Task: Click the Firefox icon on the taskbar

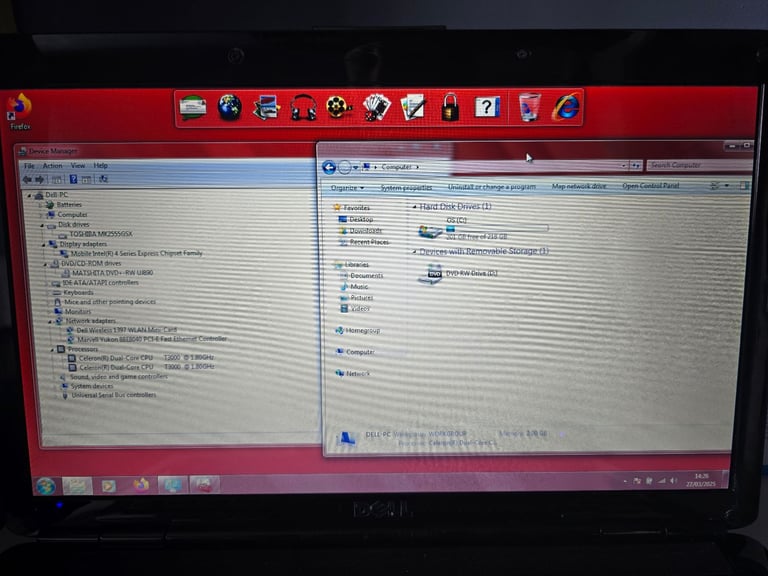Action: tap(141, 485)
